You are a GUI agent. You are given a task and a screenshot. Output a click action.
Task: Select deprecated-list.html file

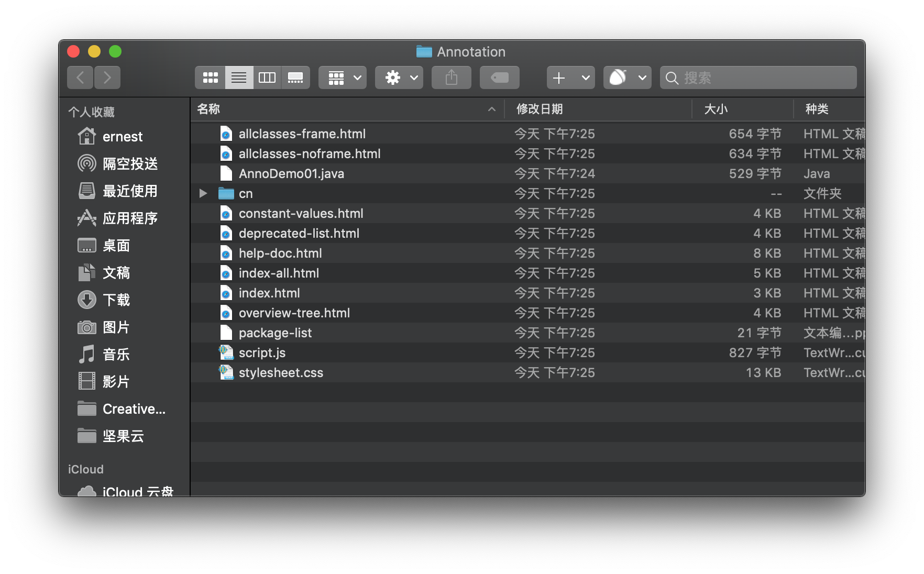pyautogui.click(x=528, y=234)
